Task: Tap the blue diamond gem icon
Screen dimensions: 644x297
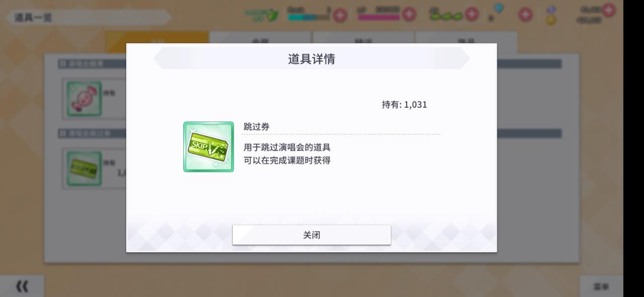Action: pyautogui.click(x=499, y=9)
